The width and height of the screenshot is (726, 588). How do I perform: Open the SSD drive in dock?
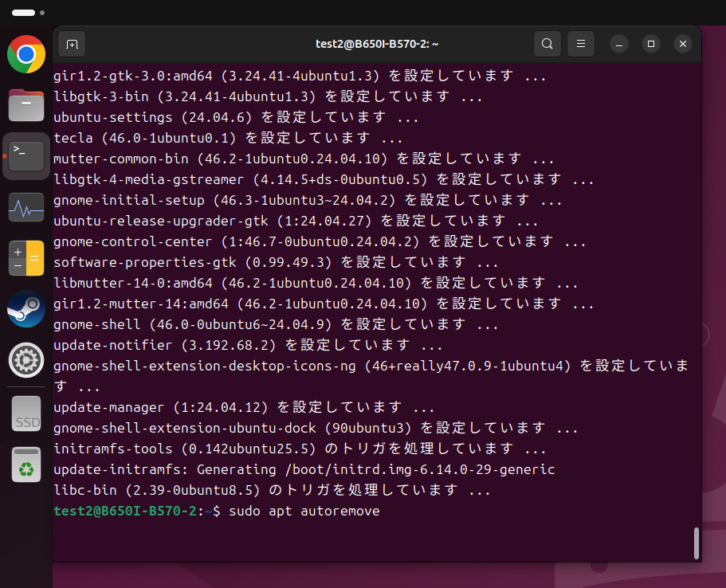click(x=26, y=414)
